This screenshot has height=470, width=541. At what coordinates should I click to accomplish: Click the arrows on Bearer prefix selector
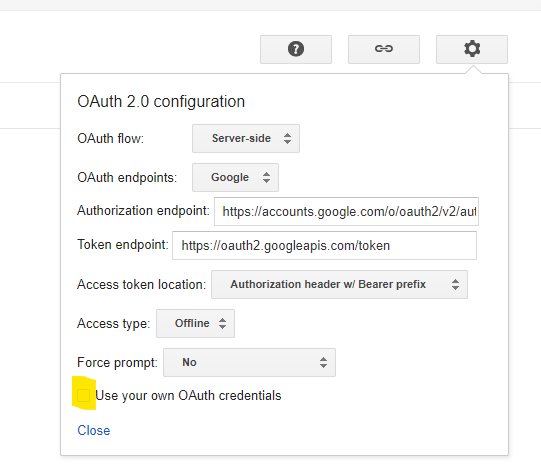coord(455,284)
